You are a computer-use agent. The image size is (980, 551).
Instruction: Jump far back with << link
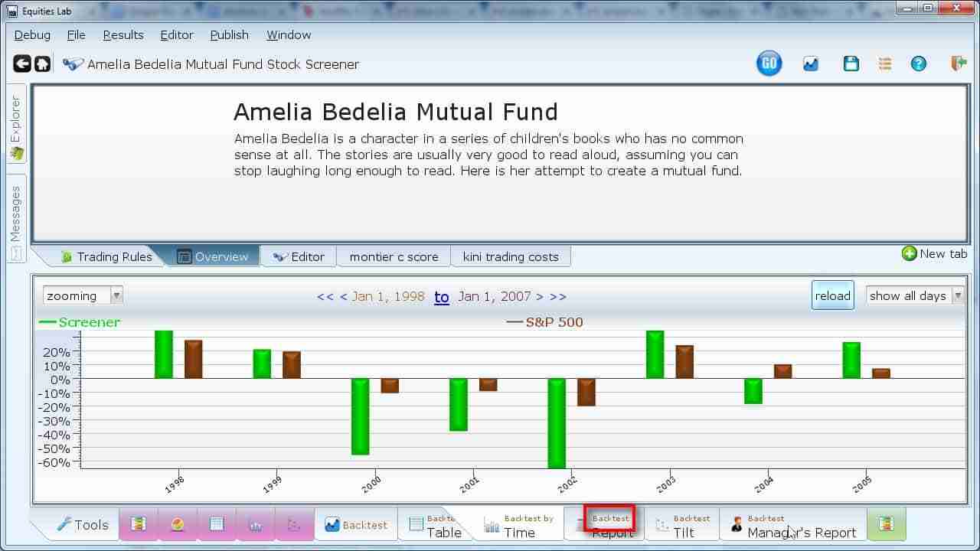pyautogui.click(x=325, y=297)
